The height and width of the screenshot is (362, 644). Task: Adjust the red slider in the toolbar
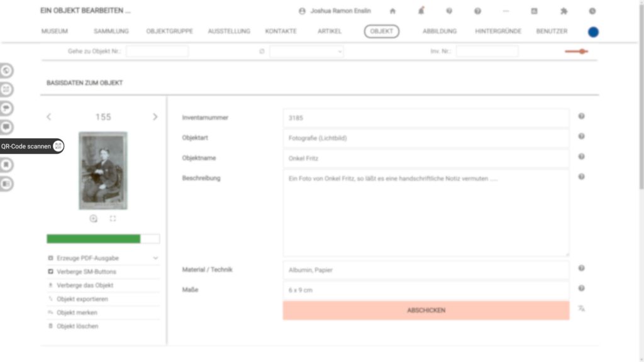(x=577, y=52)
